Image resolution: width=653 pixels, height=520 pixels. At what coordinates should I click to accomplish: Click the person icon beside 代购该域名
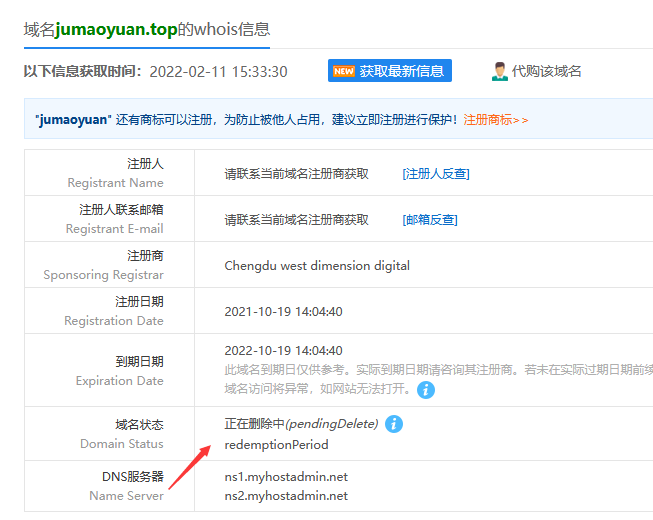[x=499, y=71]
